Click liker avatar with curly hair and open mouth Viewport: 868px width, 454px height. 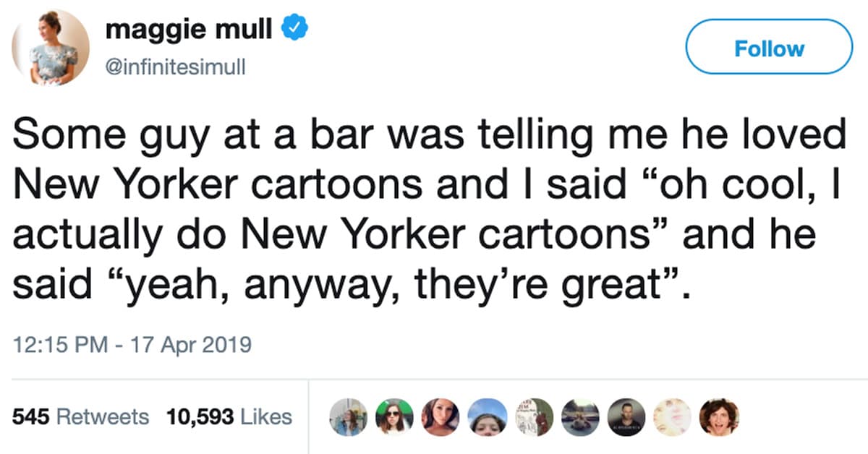coord(720,417)
